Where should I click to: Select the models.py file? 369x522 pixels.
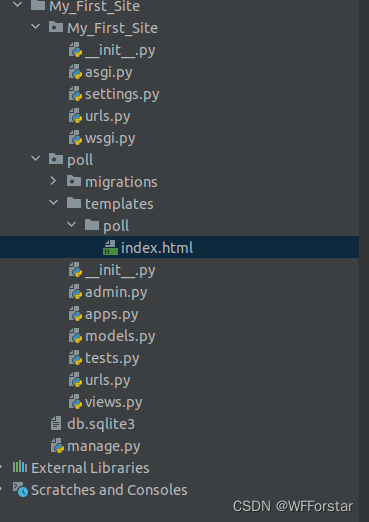120,336
